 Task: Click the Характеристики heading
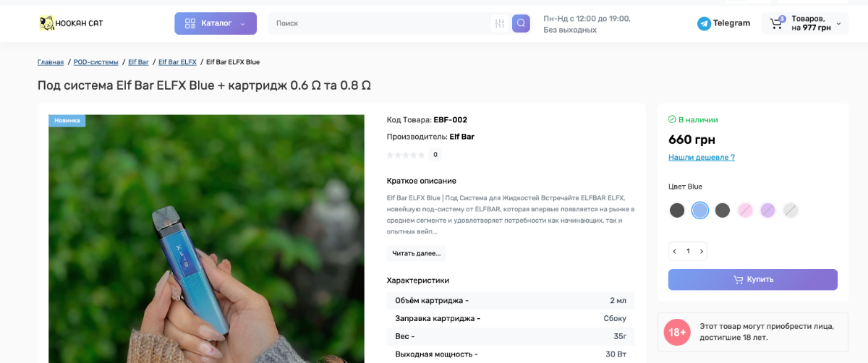click(418, 281)
